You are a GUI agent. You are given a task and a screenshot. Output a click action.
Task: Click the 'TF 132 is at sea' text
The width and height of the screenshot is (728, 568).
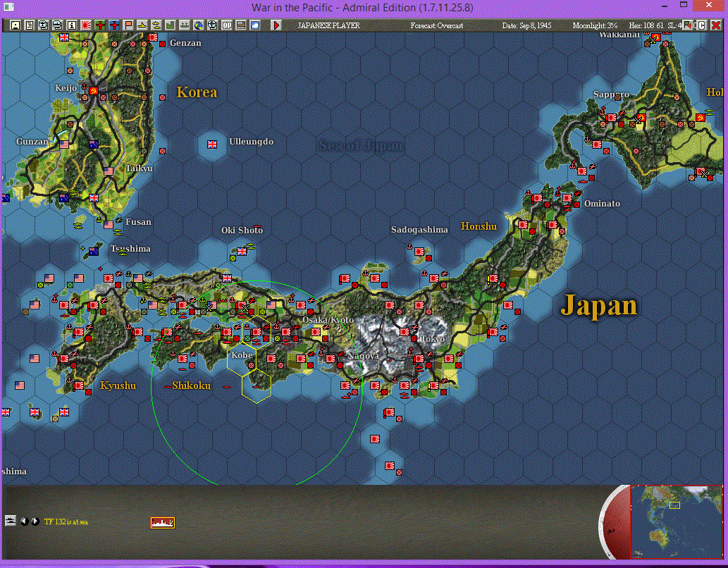pyautogui.click(x=66, y=521)
